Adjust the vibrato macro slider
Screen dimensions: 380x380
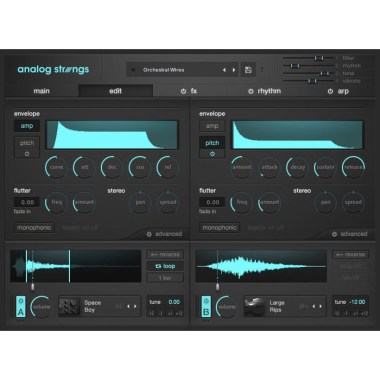(x=309, y=81)
